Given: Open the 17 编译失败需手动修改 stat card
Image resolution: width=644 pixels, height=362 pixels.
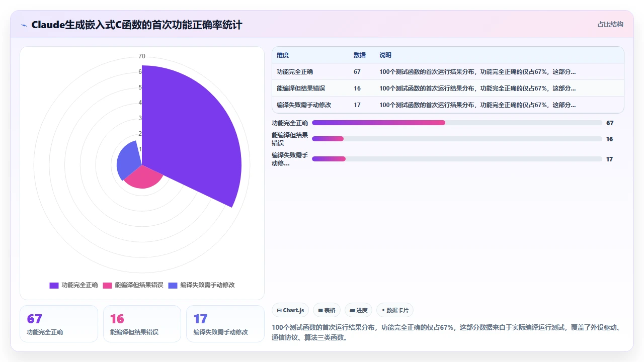Looking at the screenshot, I should click(x=225, y=324).
